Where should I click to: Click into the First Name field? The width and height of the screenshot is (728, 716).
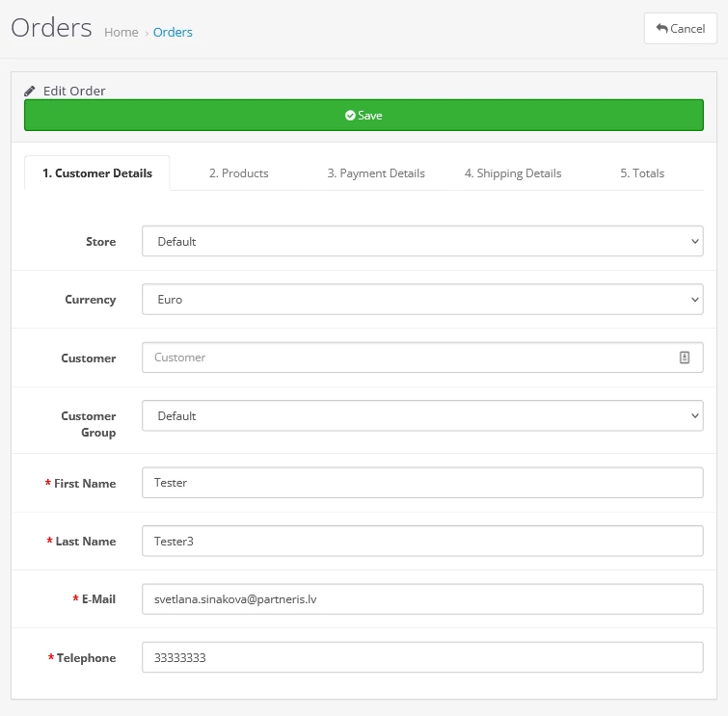click(x=421, y=483)
